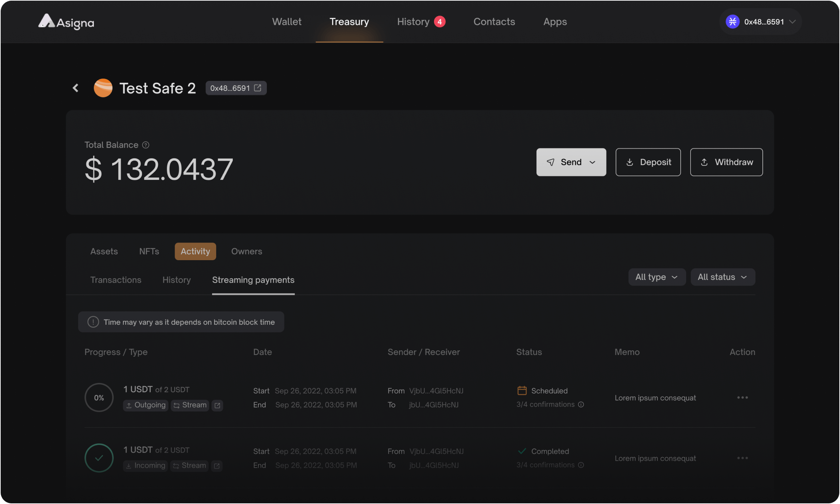The height and width of the screenshot is (504, 840).
Task: Click info icon next to Completed confirmations
Action: [x=581, y=465]
